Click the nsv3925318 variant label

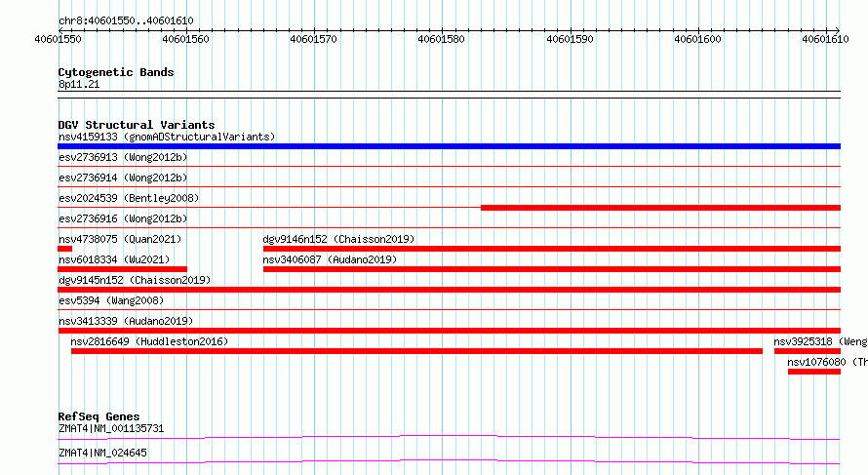point(820,341)
